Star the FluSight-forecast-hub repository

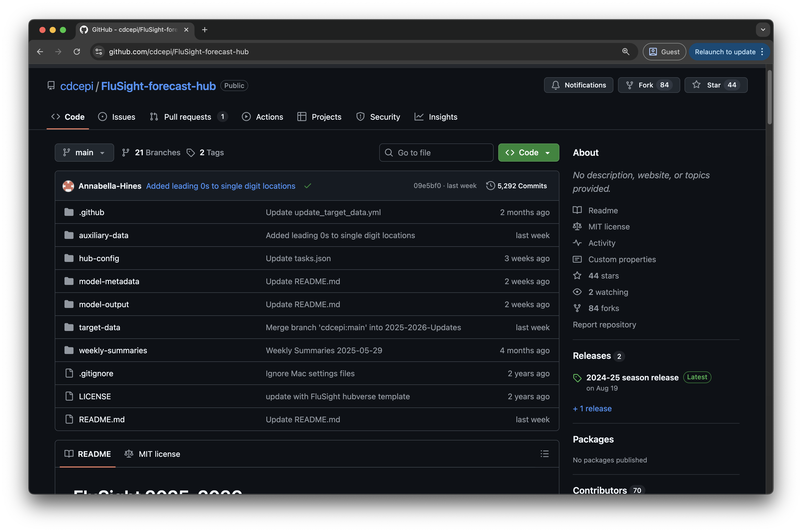pos(716,85)
